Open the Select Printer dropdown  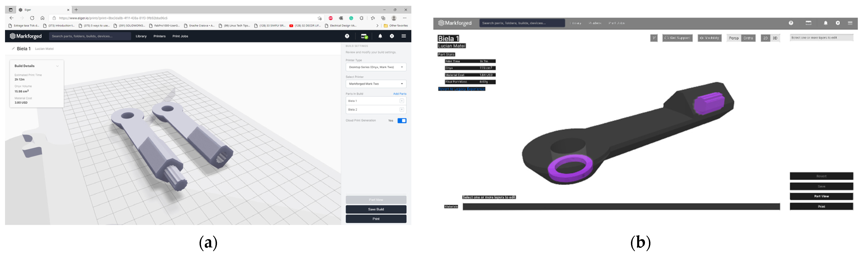point(376,84)
